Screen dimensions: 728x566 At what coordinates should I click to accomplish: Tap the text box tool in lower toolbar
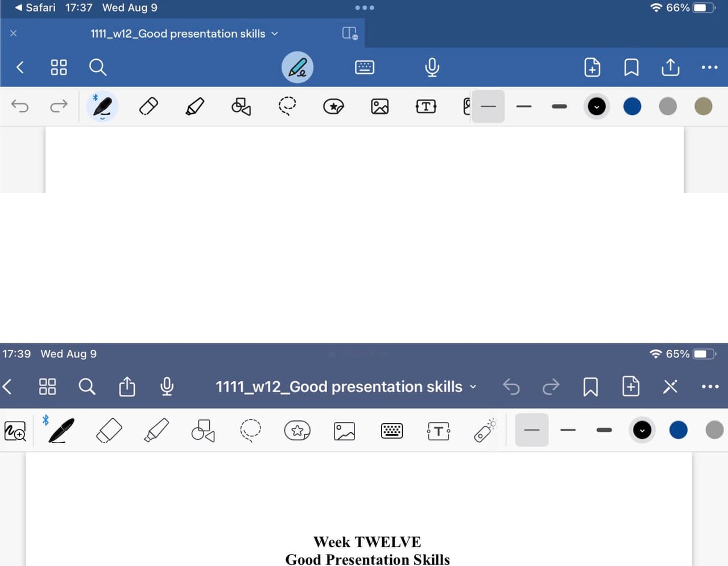pyautogui.click(x=439, y=431)
